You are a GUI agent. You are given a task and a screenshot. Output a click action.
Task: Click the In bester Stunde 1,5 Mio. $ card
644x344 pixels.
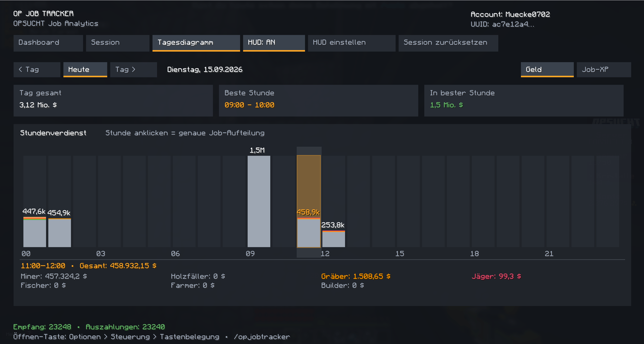(x=524, y=100)
